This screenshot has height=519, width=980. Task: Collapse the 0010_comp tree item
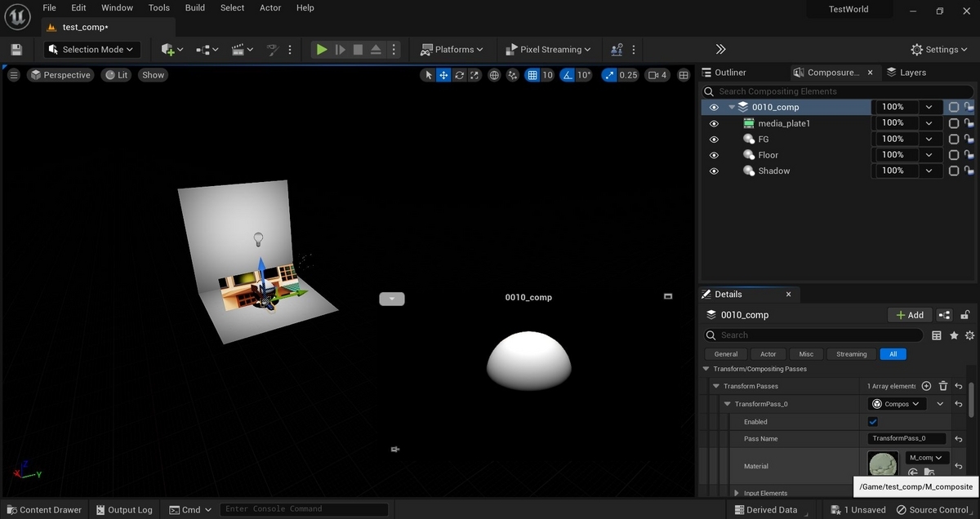(x=732, y=108)
